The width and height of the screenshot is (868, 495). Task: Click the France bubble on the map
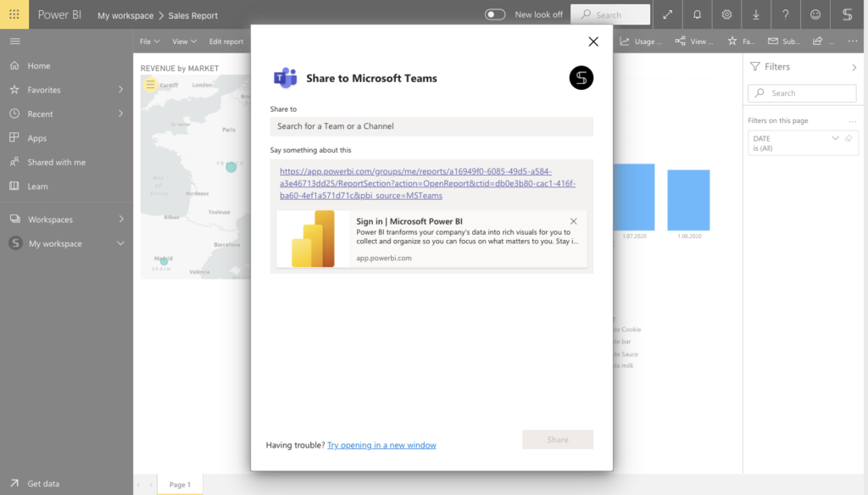coord(231,167)
